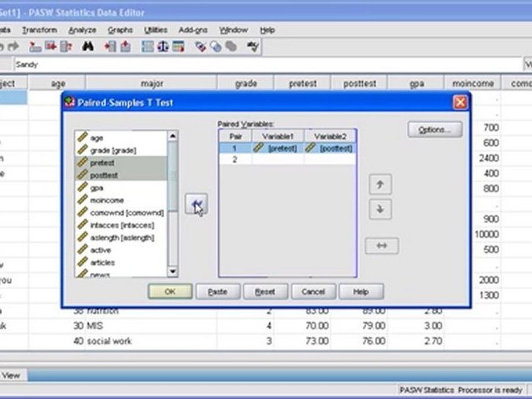Click the gpa column header in data editor
This screenshot has width=532, height=399.
click(x=416, y=84)
